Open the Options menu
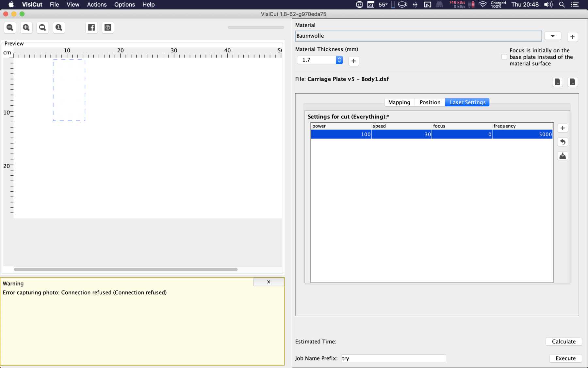This screenshot has height=368, width=588. pos(124,5)
